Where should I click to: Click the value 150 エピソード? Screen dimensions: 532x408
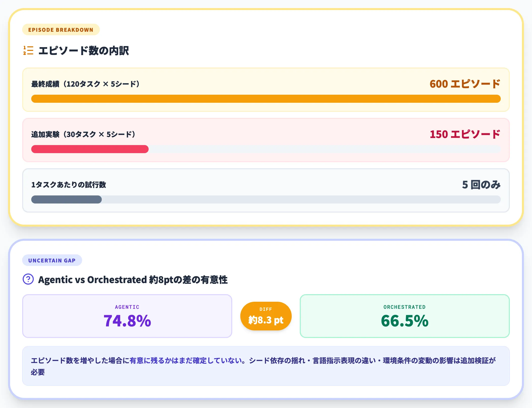click(465, 134)
